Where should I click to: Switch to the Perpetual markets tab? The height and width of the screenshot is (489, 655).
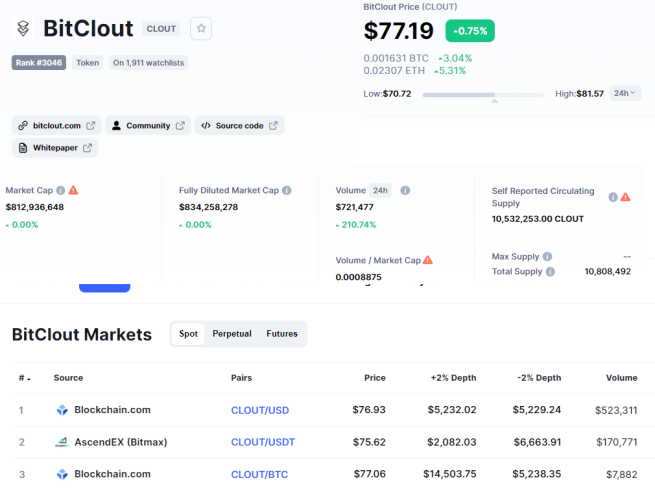pyautogui.click(x=232, y=334)
